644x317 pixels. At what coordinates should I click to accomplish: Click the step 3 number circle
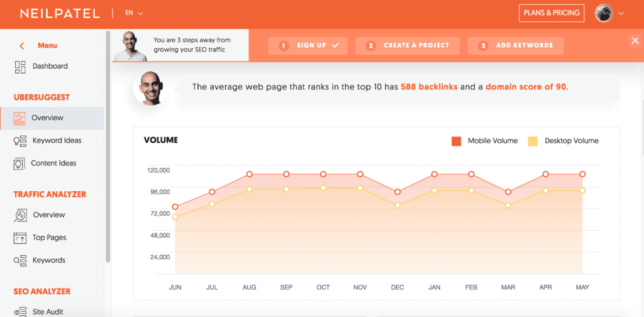click(483, 45)
